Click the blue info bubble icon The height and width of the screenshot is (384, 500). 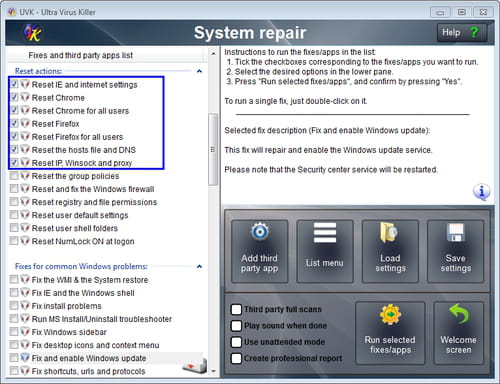(x=481, y=192)
